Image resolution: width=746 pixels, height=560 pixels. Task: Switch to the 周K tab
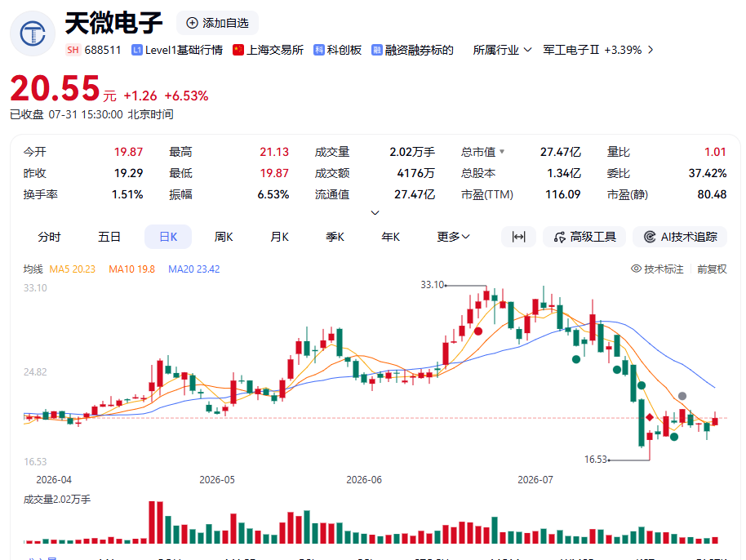(224, 237)
